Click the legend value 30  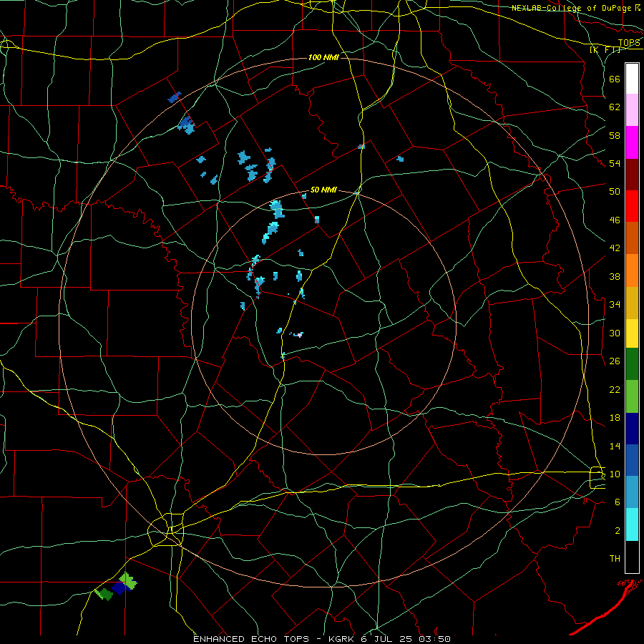[615, 333]
